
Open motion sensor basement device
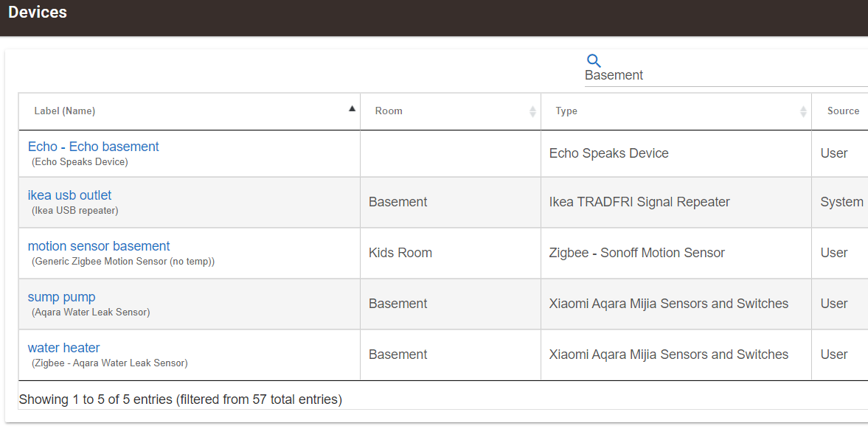click(99, 246)
